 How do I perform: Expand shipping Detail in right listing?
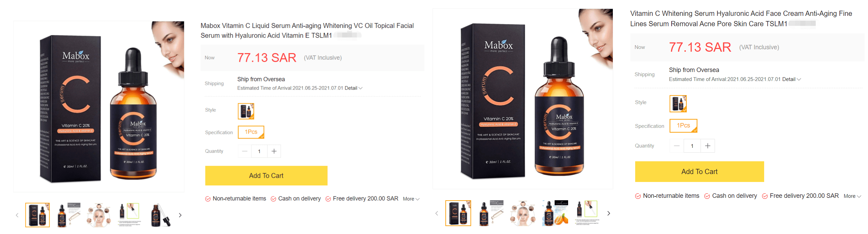(x=792, y=79)
